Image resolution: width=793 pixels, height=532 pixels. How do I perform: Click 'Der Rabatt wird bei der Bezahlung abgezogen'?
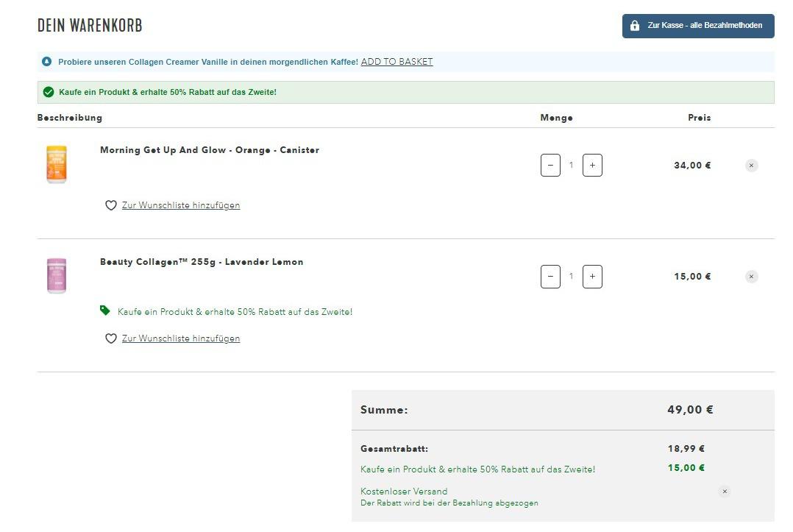[449, 503]
